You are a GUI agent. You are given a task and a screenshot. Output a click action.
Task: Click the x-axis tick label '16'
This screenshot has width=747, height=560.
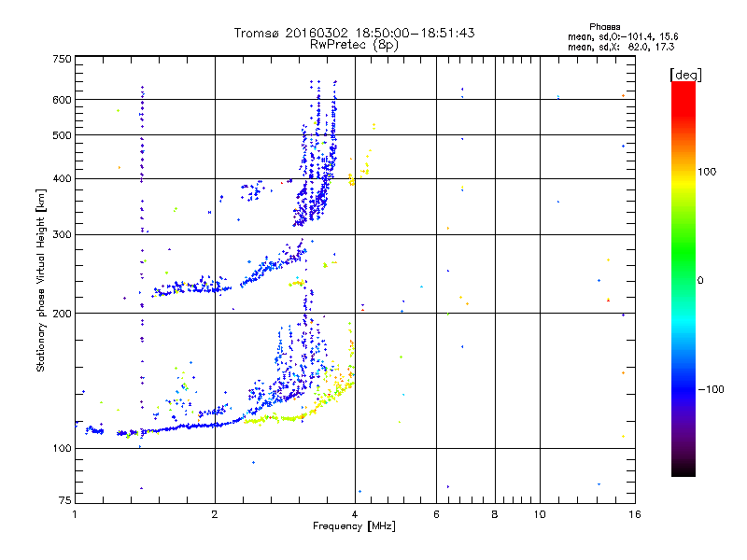[x=635, y=514]
